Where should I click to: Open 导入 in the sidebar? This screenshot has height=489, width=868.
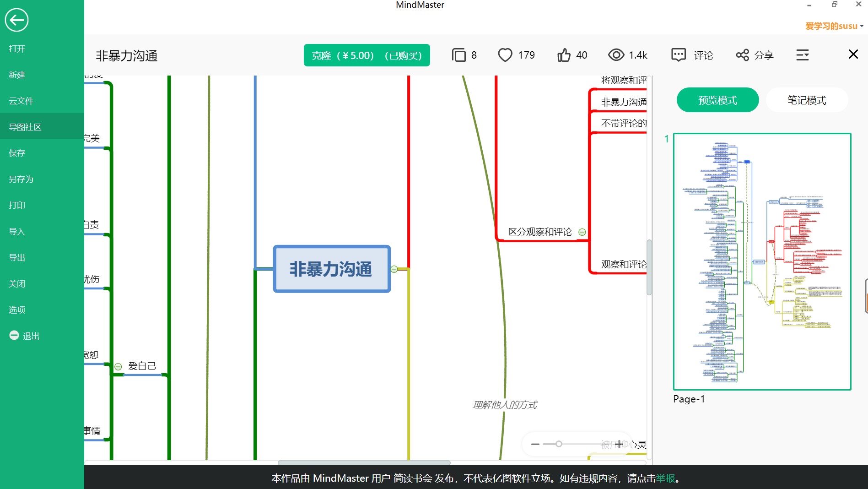[17, 231]
